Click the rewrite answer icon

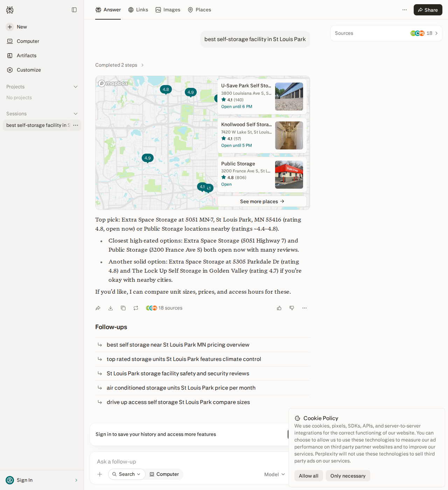pos(136,308)
